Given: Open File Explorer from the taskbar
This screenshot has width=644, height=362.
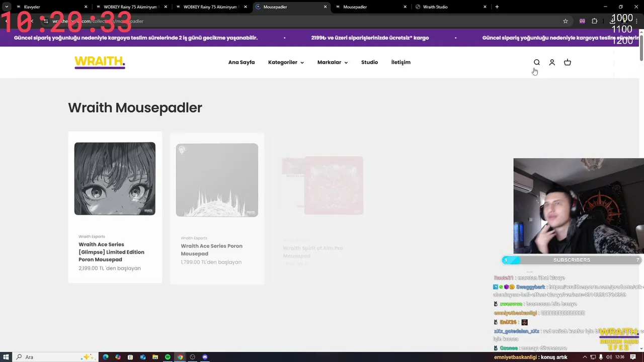Looking at the screenshot, I should [x=155, y=357].
